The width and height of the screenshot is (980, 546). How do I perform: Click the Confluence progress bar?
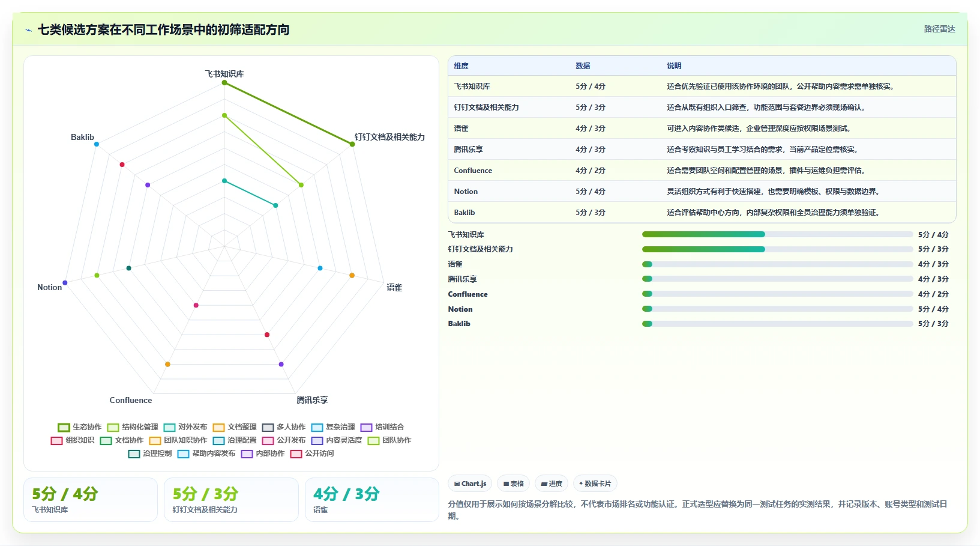click(777, 294)
